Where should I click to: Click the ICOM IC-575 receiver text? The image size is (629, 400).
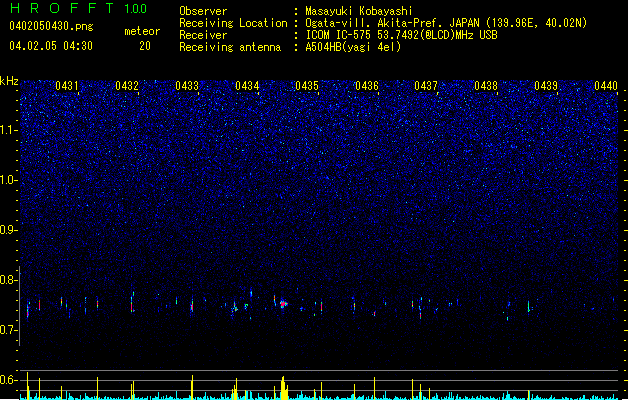pyautogui.click(x=401, y=35)
